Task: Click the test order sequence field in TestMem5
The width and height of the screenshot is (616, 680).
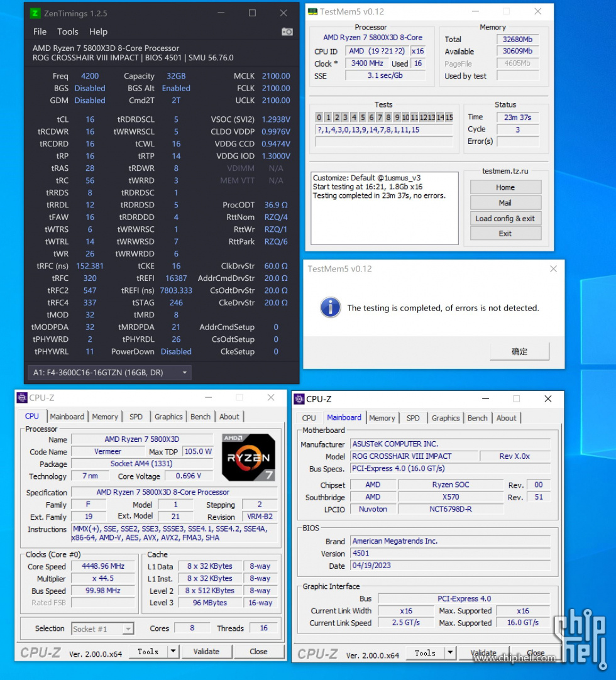Action: [x=384, y=129]
